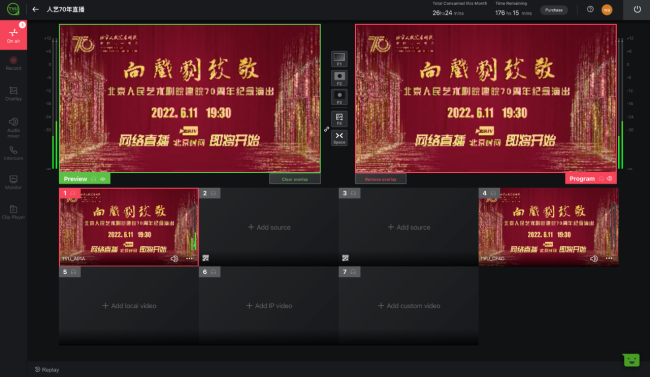
Task: Toggle headphone on source 7
Action: tap(353, 272)
